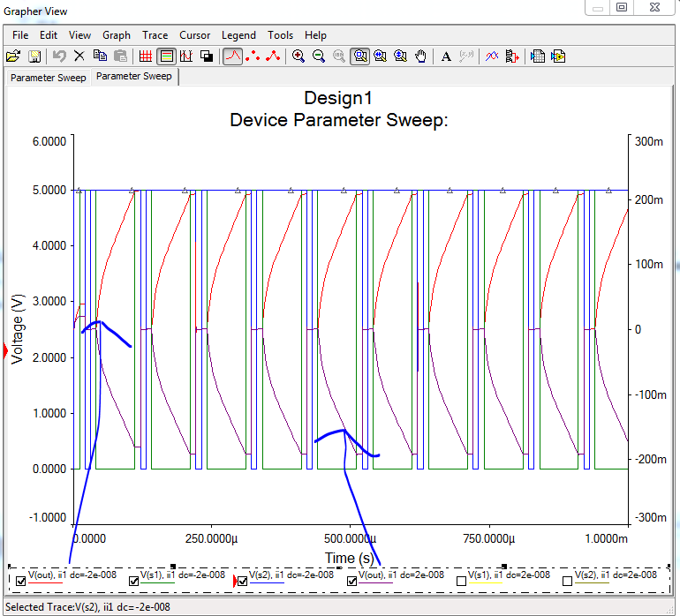Click the red V(out) dc=-2e-008 legend line
The width and height of the screenshot is (680, 616).
pos(46,583)
